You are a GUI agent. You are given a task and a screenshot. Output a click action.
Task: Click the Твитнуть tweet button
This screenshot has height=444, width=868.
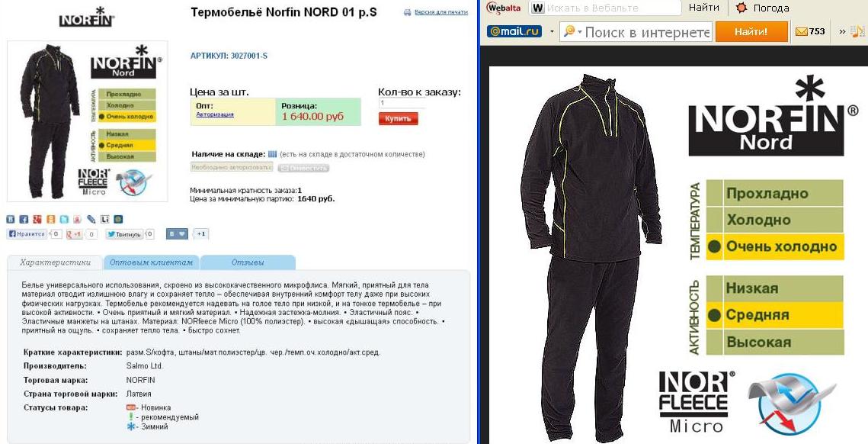click(124, 234)
